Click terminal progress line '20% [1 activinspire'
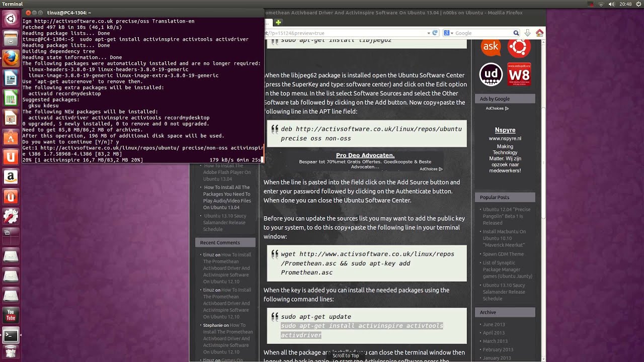This screenshot has width=644, height=362. (x=83, y=160)
